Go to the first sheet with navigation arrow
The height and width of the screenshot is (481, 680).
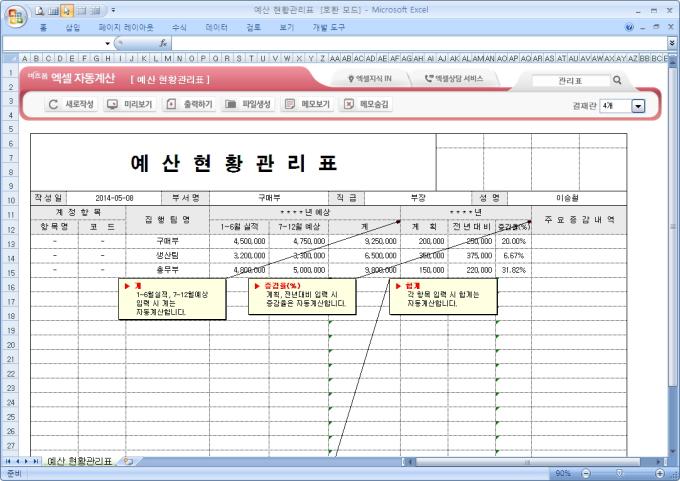point(8,461)
